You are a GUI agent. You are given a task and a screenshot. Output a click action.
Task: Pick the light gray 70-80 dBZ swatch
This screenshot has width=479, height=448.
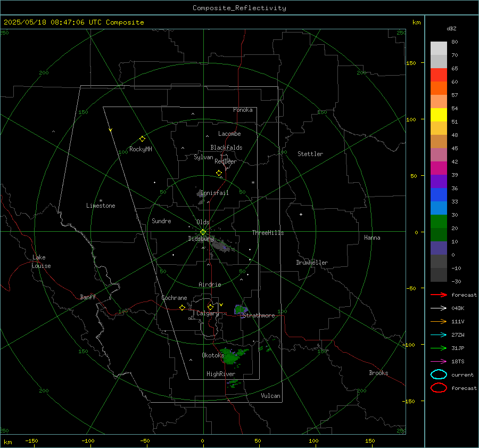click(439, 48)
